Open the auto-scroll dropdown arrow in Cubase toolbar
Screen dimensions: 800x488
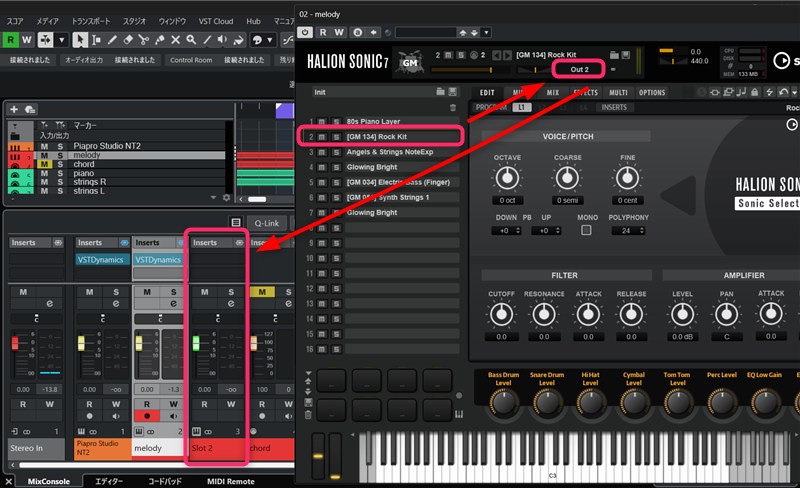point(62,39)
